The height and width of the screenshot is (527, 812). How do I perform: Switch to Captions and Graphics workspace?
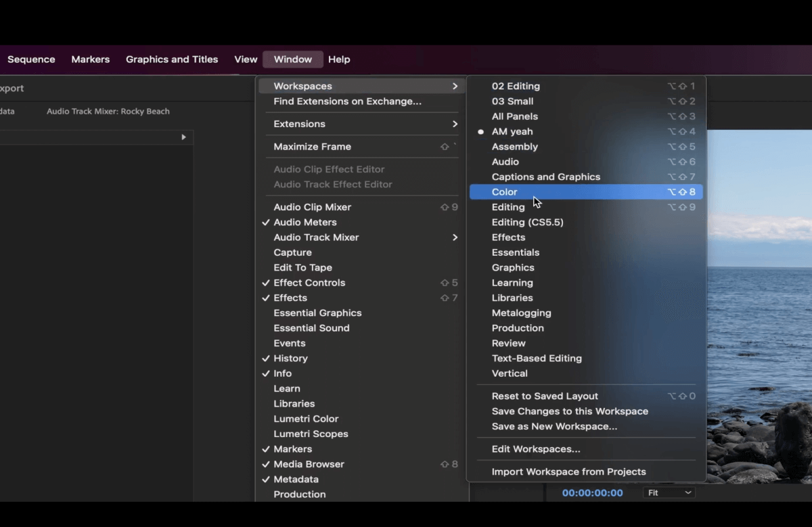[586, 177]
